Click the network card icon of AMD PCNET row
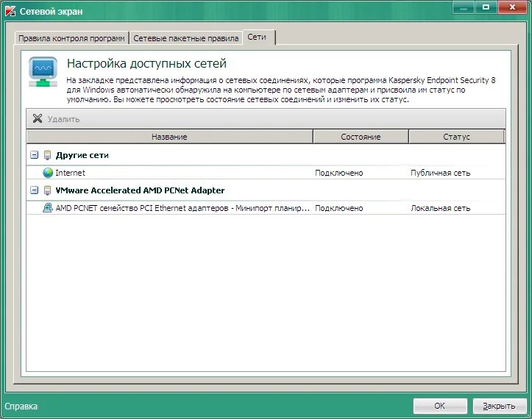This screenshot has height=419, width=532. click(48, 207)
